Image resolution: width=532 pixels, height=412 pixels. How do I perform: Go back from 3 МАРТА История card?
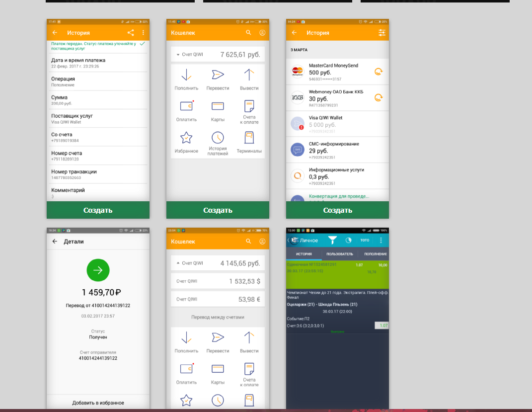click(294, 33)
